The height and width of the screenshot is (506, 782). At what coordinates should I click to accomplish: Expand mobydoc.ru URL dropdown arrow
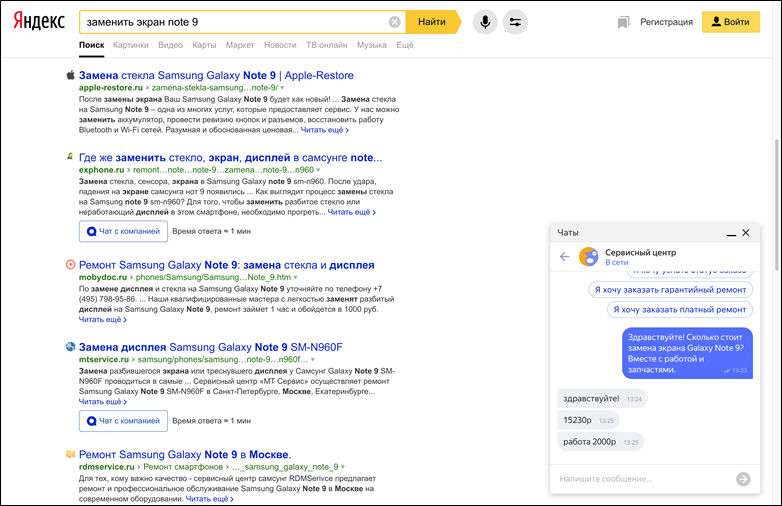(295, 278)
